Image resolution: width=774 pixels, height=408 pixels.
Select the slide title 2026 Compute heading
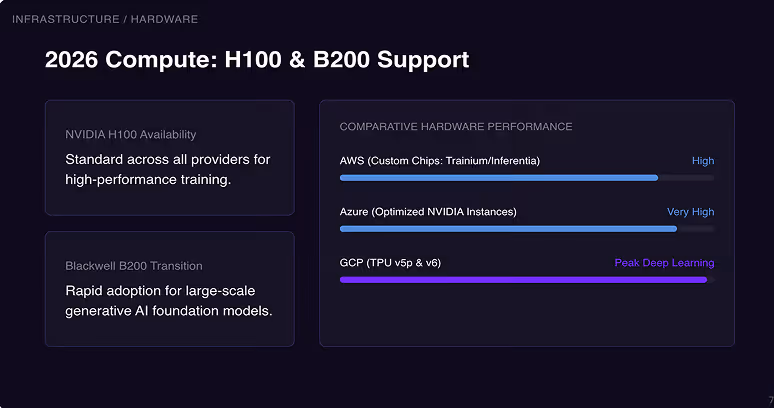pyautogui.click(x=257, y=60)
